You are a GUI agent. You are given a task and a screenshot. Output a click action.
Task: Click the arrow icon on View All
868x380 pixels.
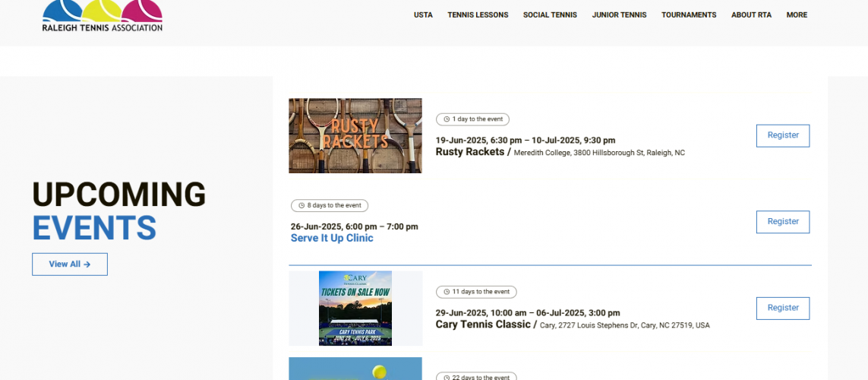click(x=87, y=264)
